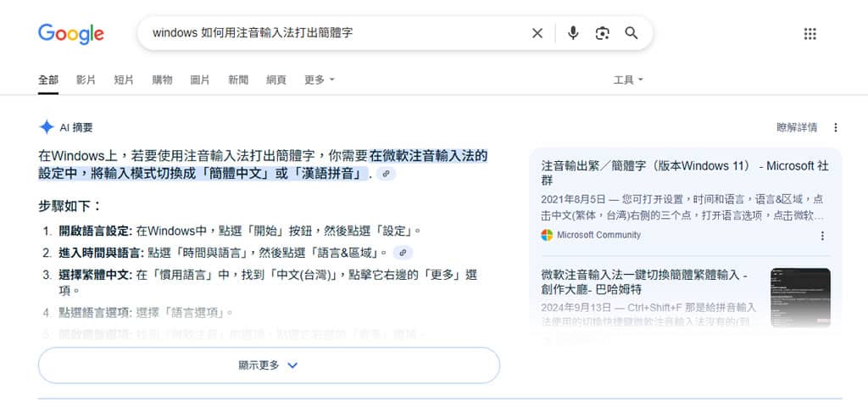Viewport: 868px width, 407px height.
Task: Switch to the 影片 tab
Action: click(x=86, y=80)
